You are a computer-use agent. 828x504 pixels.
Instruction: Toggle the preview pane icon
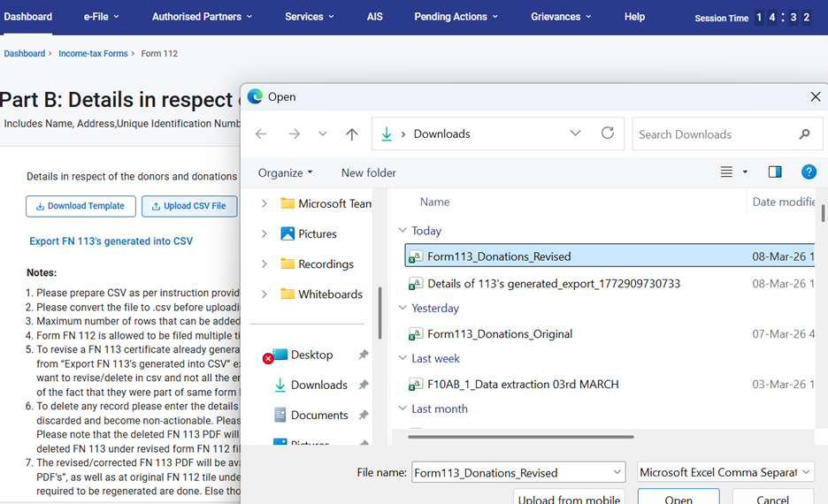tap(775, 172)
